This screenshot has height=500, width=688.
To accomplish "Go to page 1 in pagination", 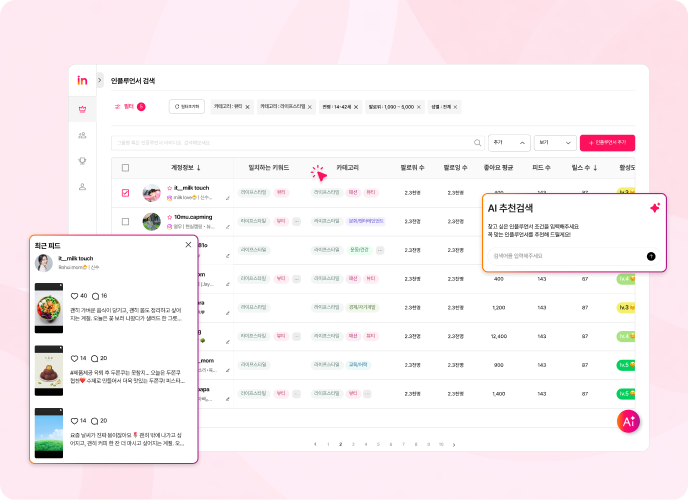I will (328, 444).
